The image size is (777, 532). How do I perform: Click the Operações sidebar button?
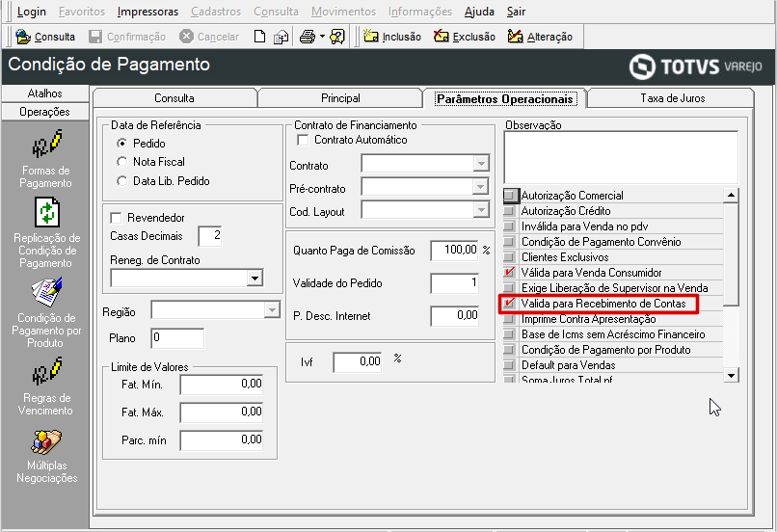tap(45, 112)
